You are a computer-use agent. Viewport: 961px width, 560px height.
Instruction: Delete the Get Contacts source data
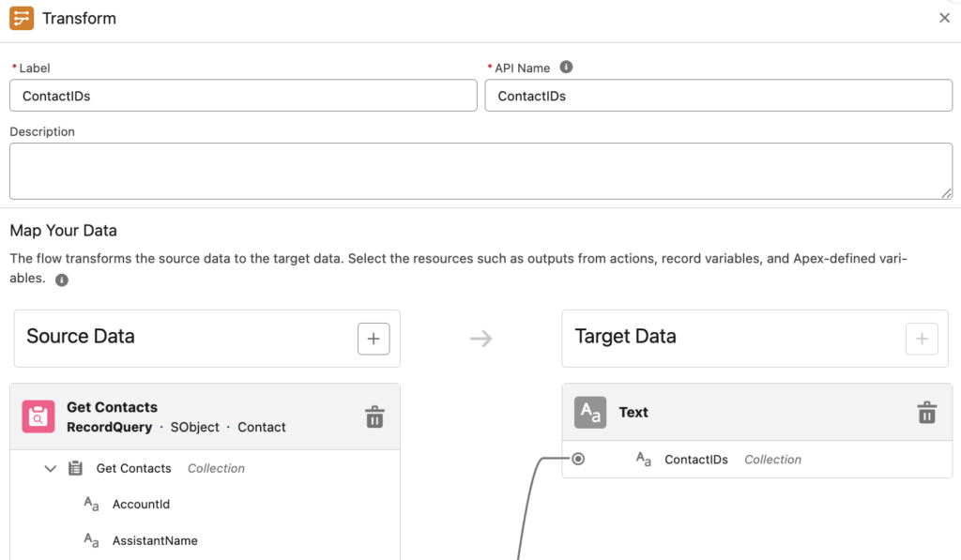pyautogui.click(x=374, y=416)
